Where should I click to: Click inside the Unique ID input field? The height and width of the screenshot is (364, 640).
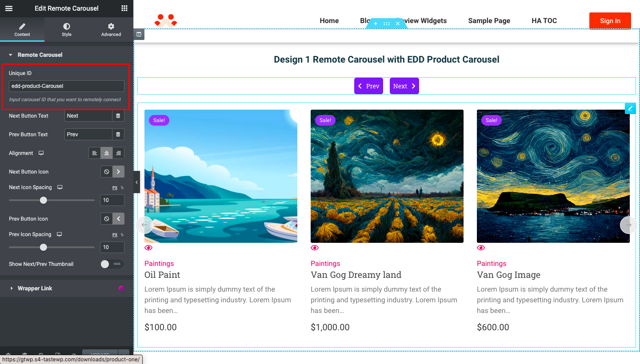pyautogui.click(x=66, y=86)
